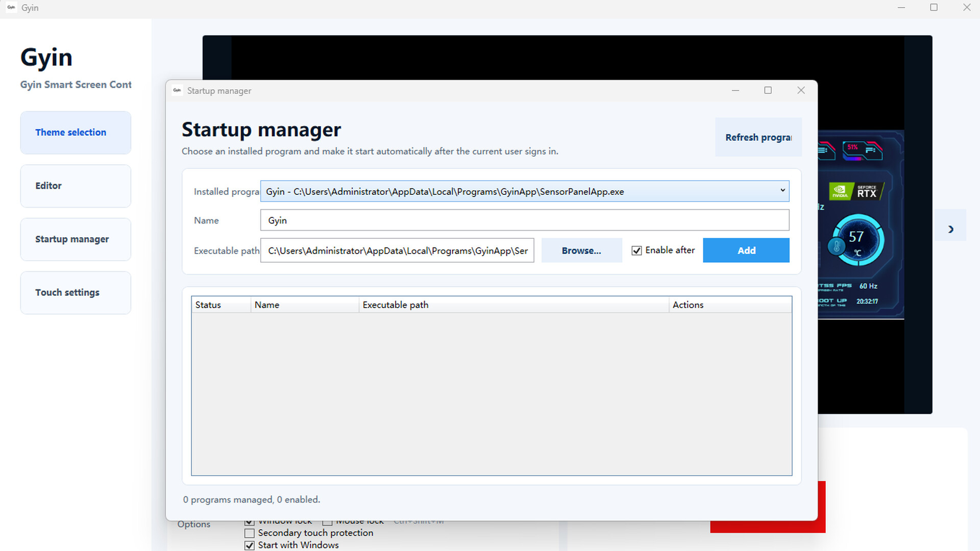Open the Theme selection page
The width and height of the screenshot is (980, 551).
[x=76, y=133]
